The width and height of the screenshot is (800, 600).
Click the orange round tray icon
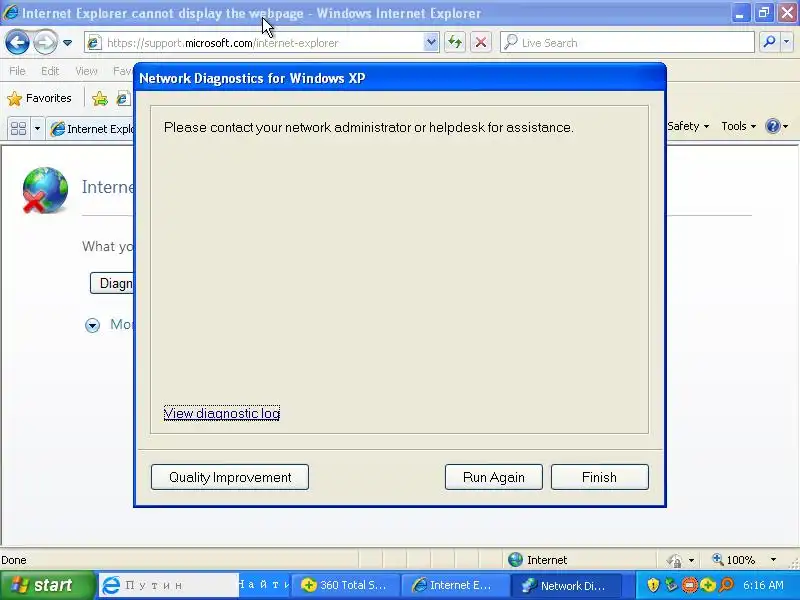pyautogui.click(x=689, y=585)
